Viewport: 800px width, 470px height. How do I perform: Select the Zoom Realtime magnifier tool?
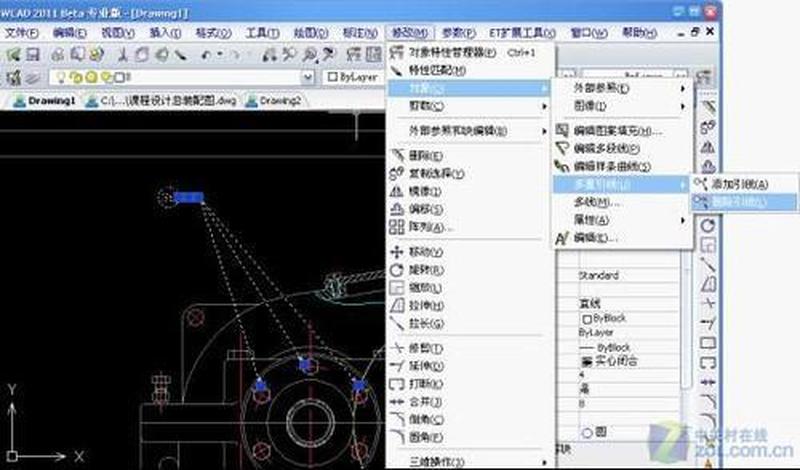click(x=289, y=54)
